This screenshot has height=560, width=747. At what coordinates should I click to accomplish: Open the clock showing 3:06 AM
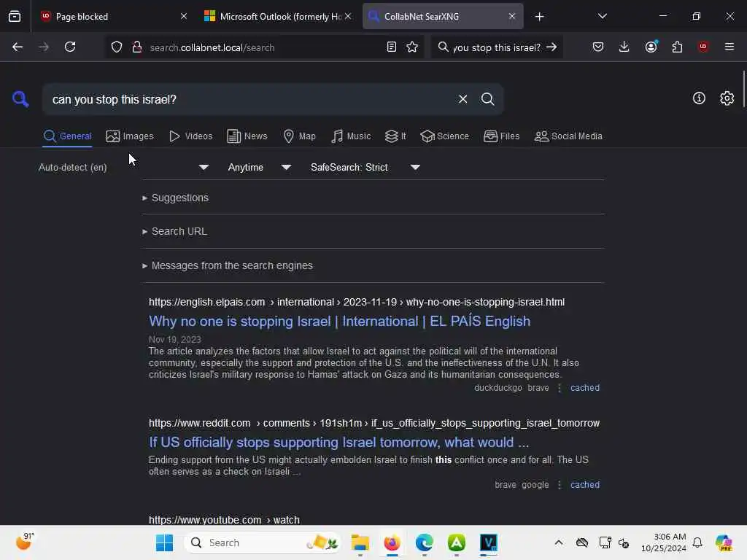pos(664,542)
